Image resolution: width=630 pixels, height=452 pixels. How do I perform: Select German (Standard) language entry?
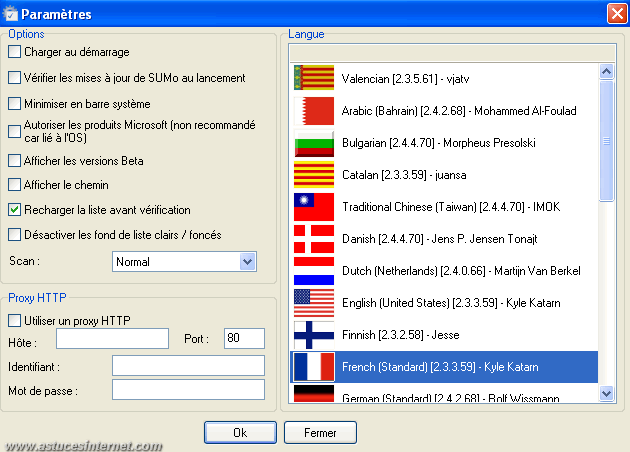(444, 394)
